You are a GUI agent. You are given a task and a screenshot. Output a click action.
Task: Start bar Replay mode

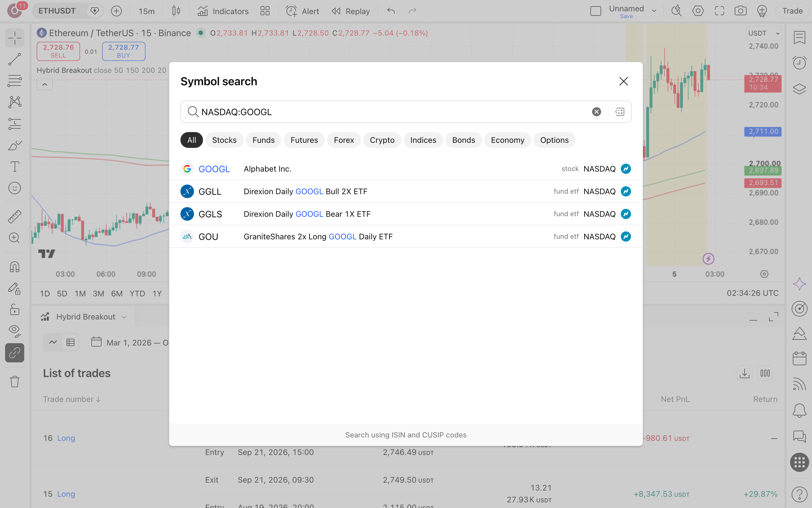pos(350,11)
